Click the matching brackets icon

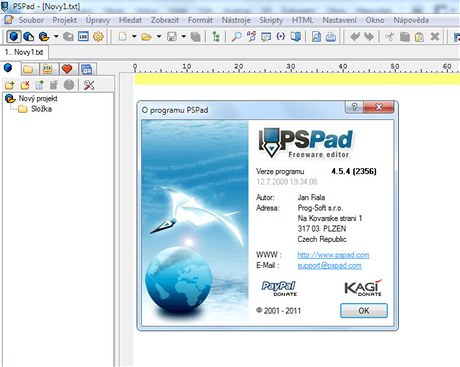(x=281, y=36)
